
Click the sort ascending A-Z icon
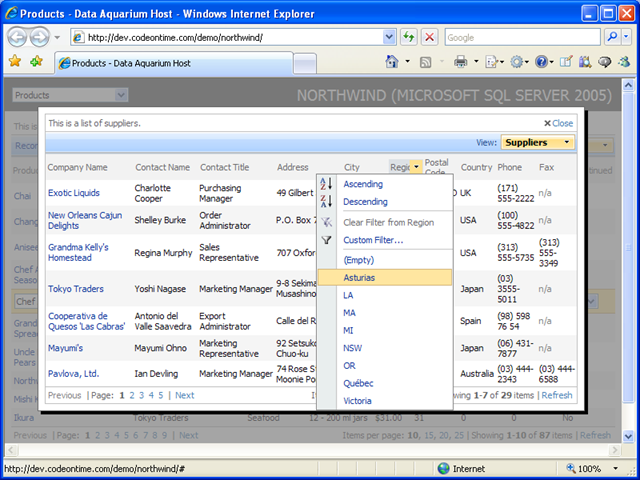(x=326, y=184)
